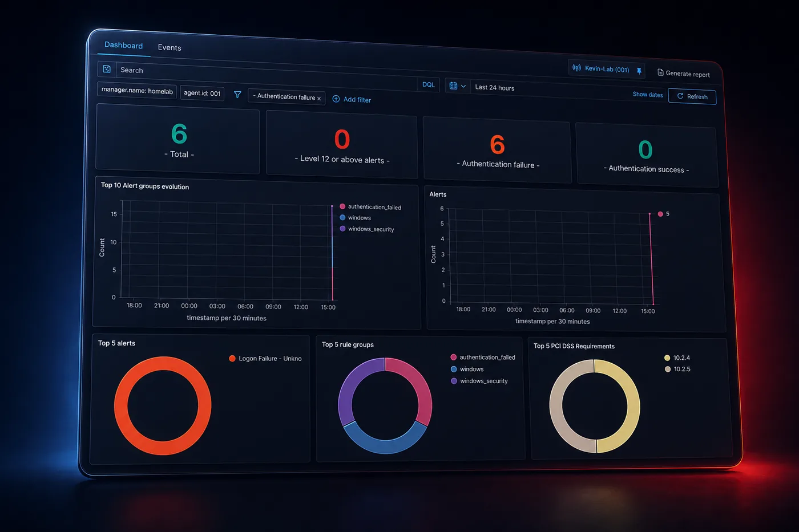Toggle windows legend in alert groups evolution chart
The image size is (799, 532).
(355, 218)
